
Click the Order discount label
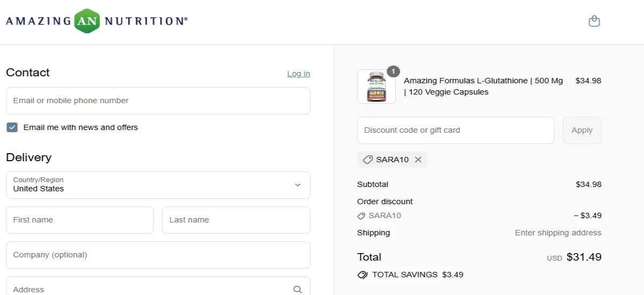pos(385,202)
